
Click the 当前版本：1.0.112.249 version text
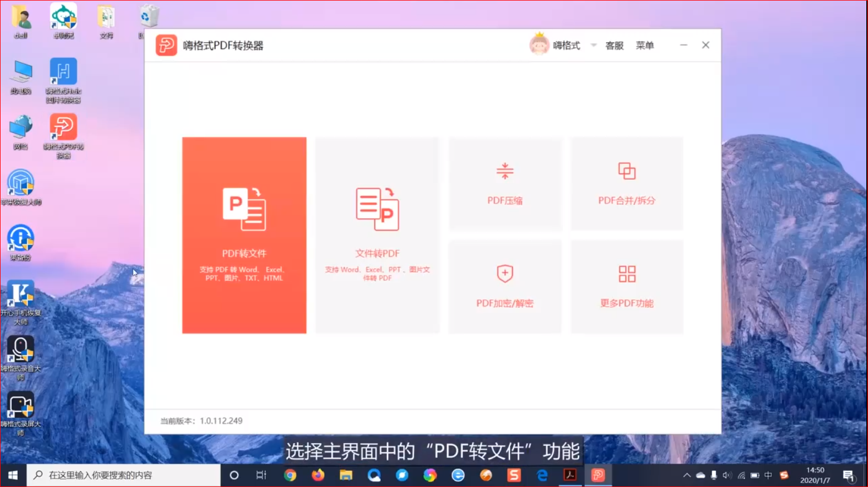[x=202, y=421]
